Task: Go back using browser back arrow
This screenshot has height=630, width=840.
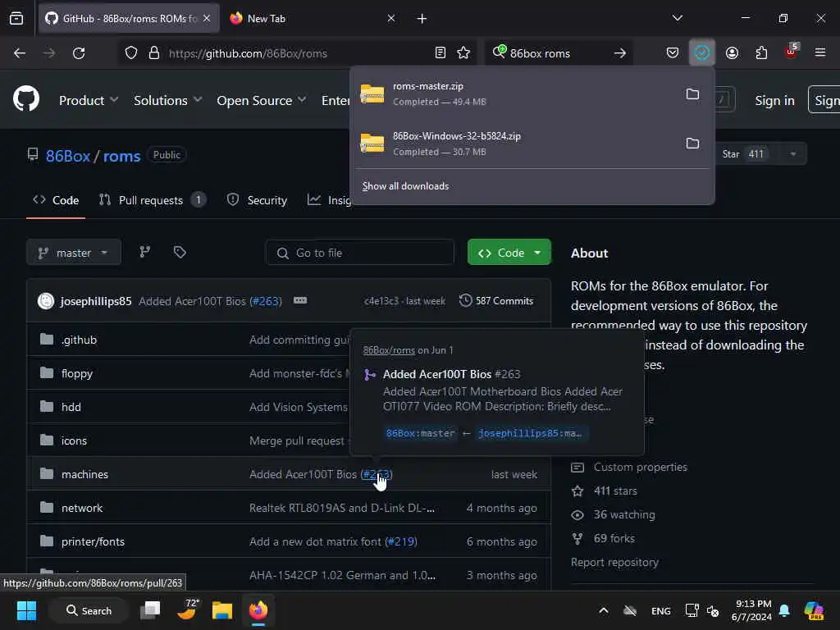Action: point(20,53)
